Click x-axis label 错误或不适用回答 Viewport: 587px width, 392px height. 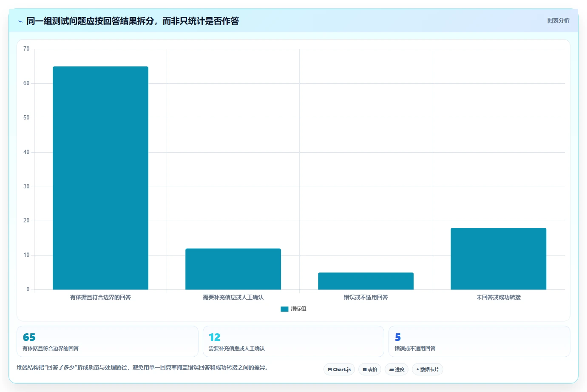(366, 297)
